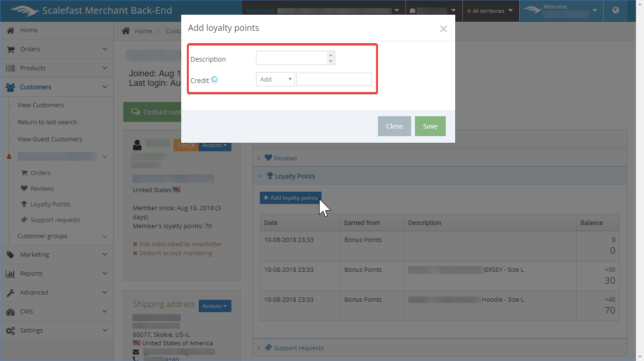This screenshot has height=361, width=644.
Task: Click the Credit amount input field
Action: point(334,79)
